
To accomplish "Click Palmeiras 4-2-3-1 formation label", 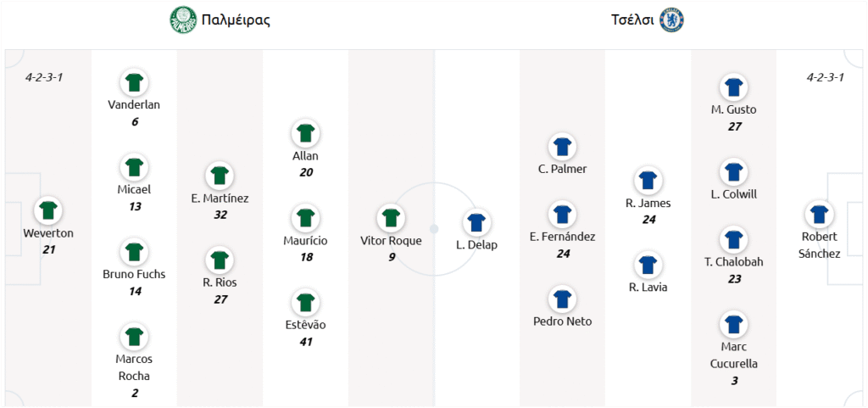I will click(44, 77).
